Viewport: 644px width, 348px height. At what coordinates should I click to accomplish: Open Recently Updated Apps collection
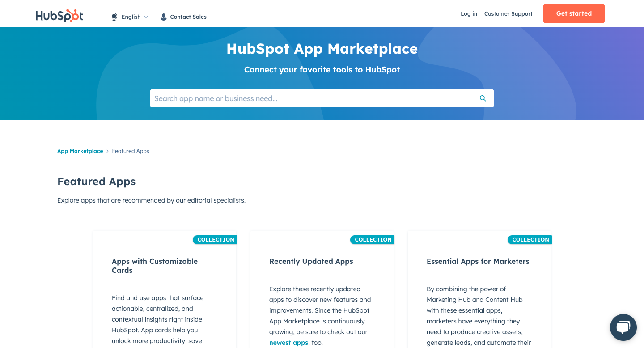click(311, 261)
